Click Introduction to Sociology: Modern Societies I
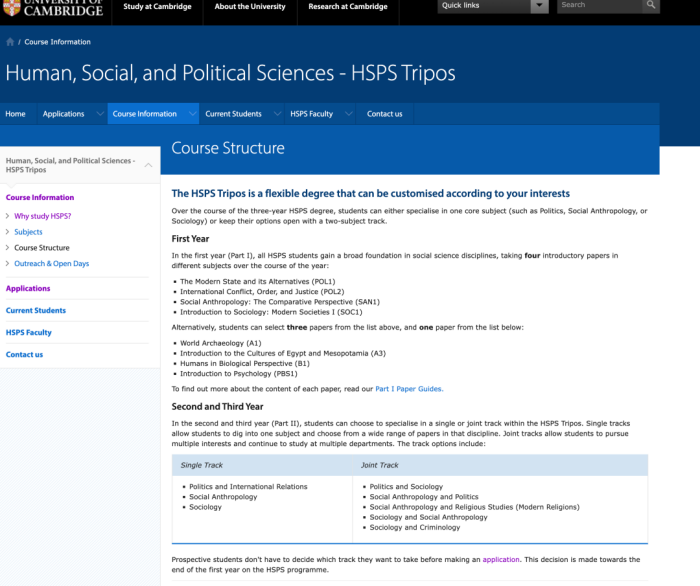Image resolution: width=700 pixels, height=586 pixels. (271, 312)
